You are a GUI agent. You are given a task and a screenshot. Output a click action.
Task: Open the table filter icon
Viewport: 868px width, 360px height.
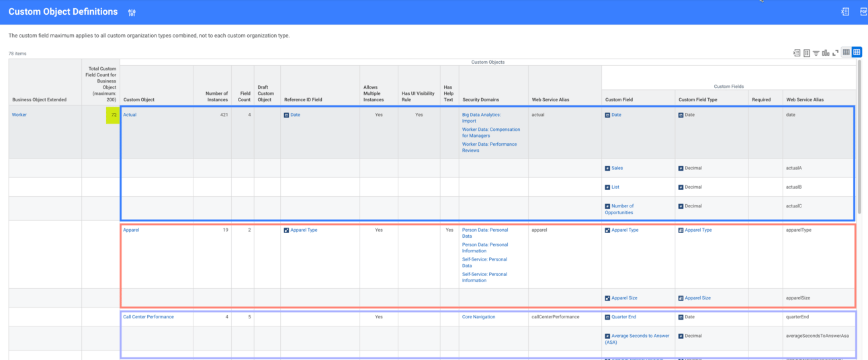point(816,53)
